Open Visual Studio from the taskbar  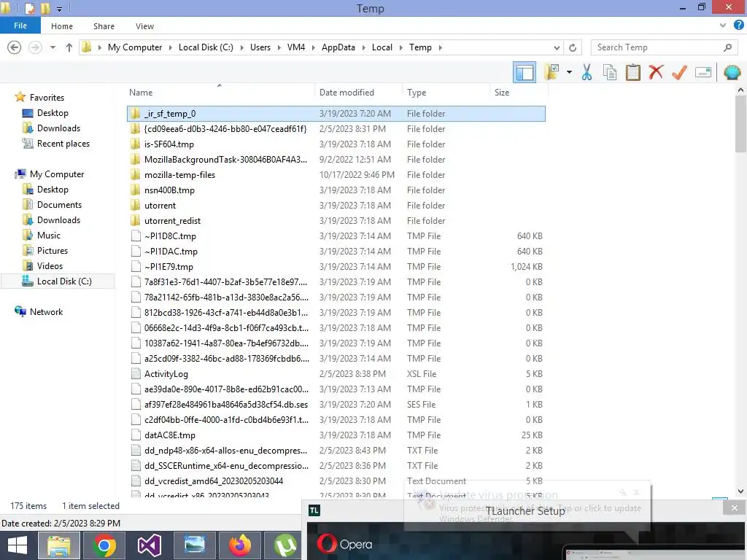click(x=149, y=545)
